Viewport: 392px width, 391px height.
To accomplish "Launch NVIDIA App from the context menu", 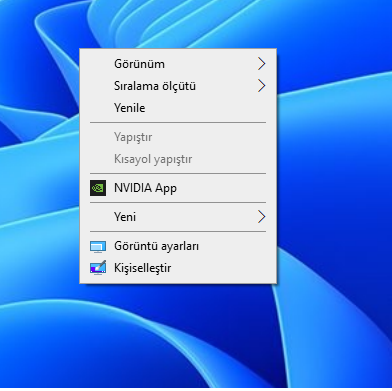I will click(178, 188).
